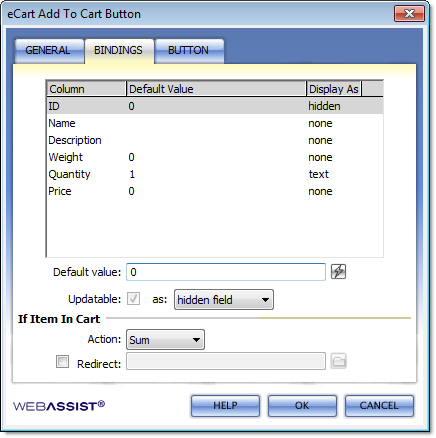Click the WebAssist logo
This screenshot has height=438, width=436.
tap(59, 406)
